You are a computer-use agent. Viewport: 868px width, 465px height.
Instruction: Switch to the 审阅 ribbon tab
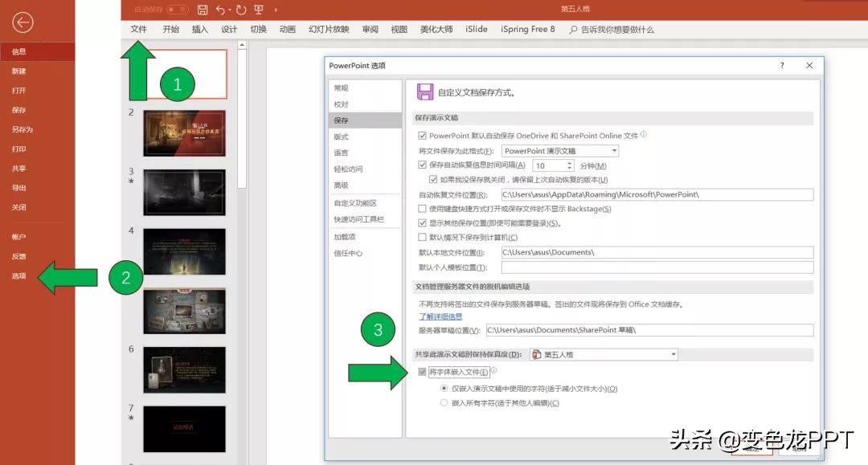click(x=370, y=29)
